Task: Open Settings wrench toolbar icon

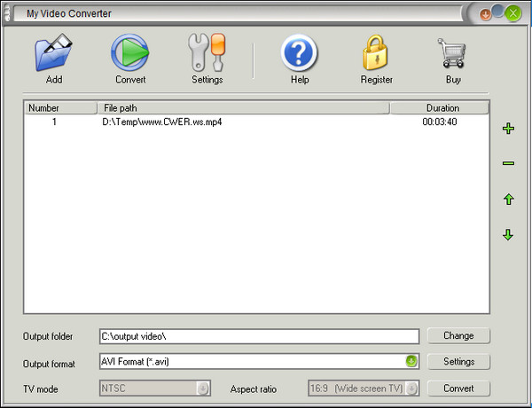Action: [207, 53]
